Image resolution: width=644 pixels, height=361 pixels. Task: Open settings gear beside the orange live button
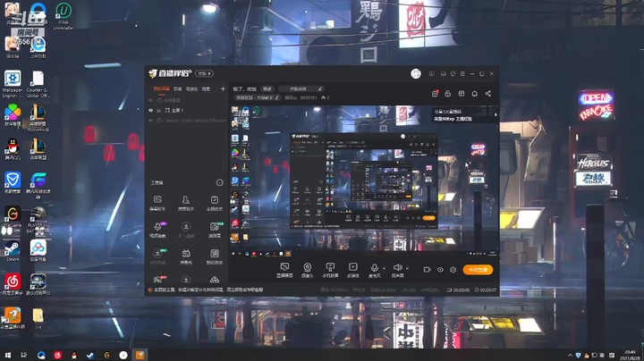click(453, 270)
